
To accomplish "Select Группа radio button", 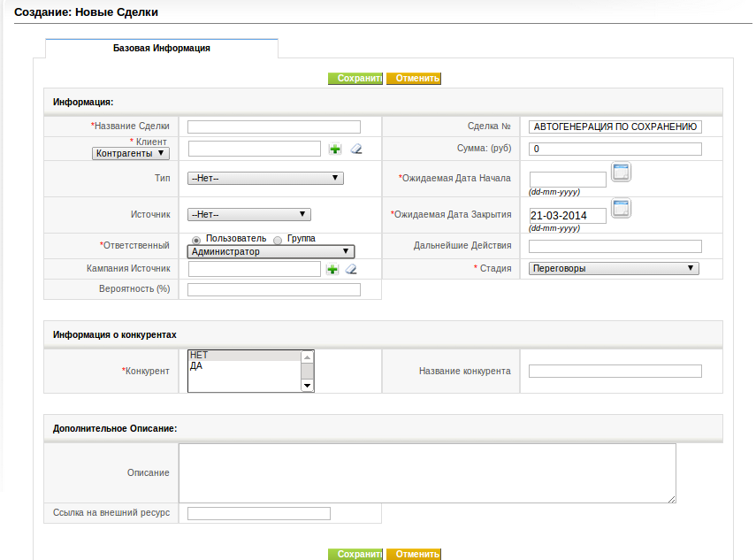I will click(x=278, y=240).
